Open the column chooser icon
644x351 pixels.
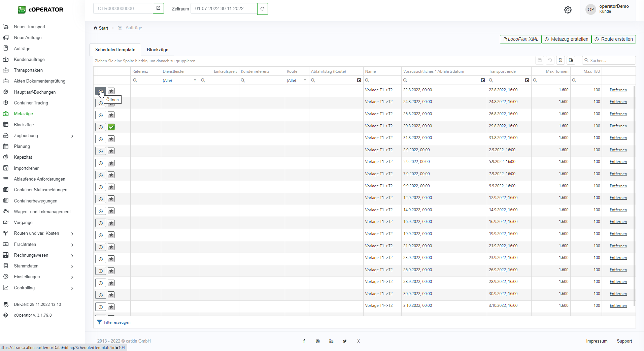coord(571,60)
